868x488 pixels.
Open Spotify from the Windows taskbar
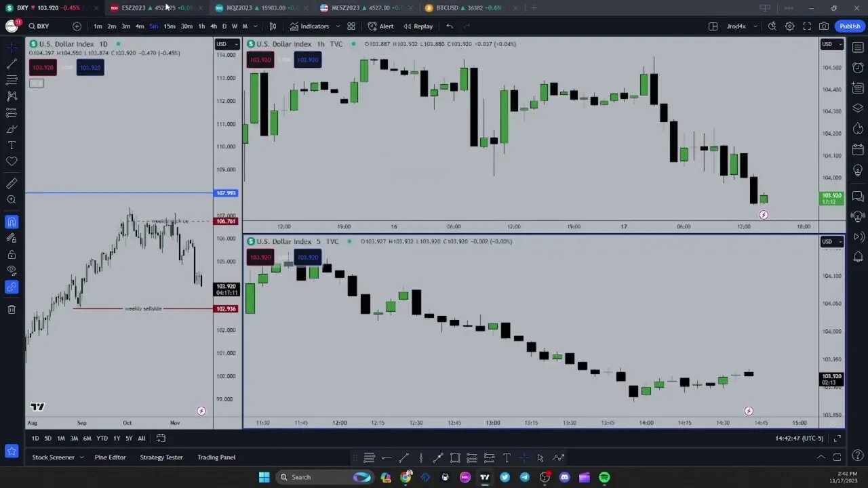click(604, 477)
